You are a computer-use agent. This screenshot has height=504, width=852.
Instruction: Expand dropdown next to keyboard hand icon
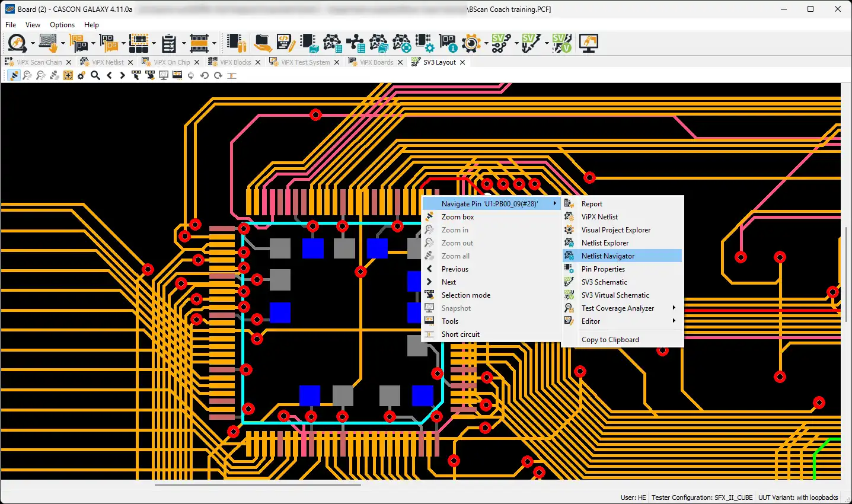point(63,43)
